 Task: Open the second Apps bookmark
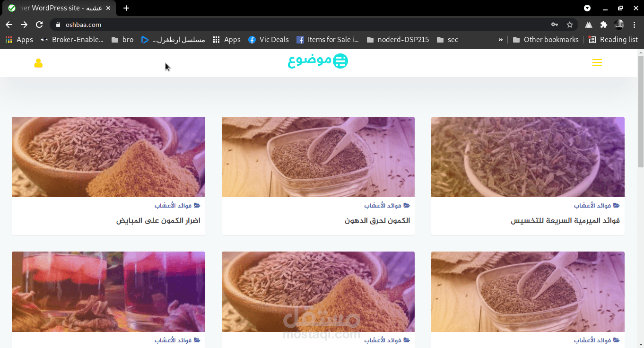pyautogui.click(x=227, y=40)
